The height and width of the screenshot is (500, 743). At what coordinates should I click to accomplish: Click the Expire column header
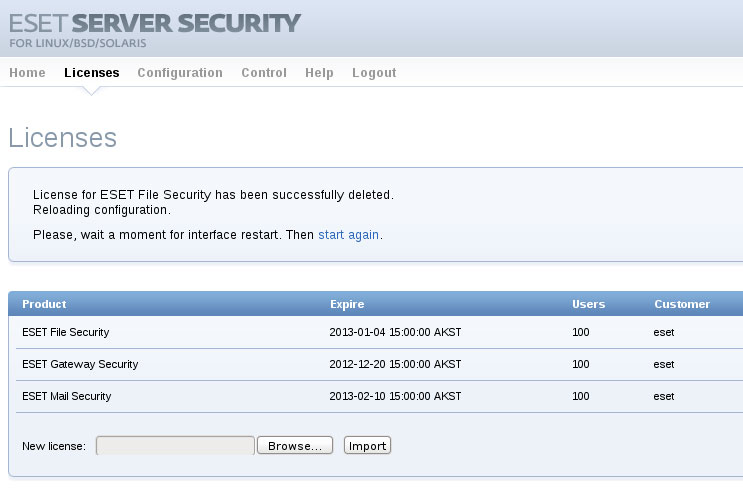pyautogui.click(x=347, y=304)
